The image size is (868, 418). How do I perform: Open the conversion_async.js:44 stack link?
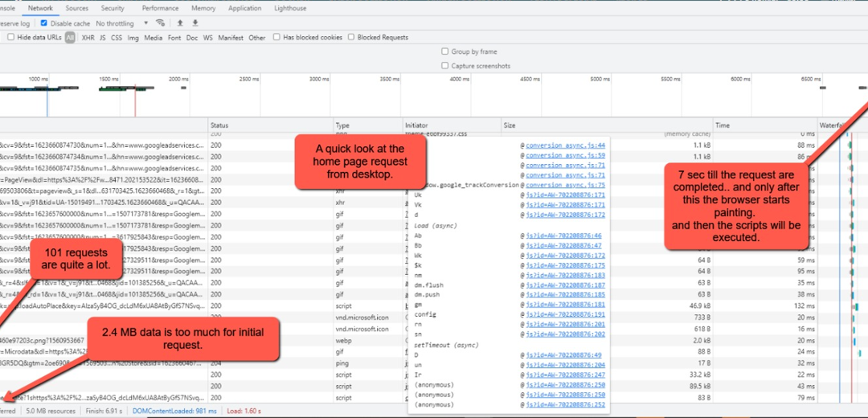(x=565, y=145)
